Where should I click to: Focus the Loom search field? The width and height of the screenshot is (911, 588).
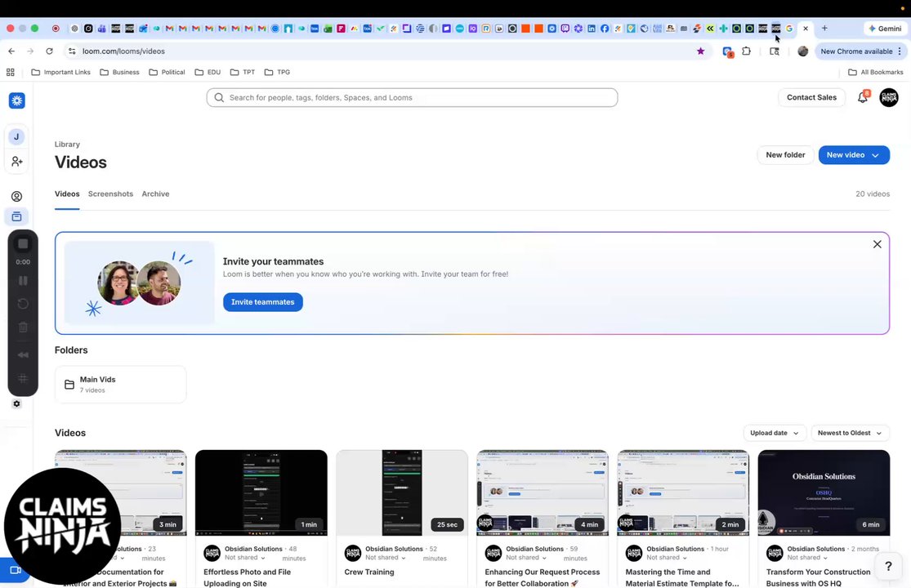click(x=412, y=97)
